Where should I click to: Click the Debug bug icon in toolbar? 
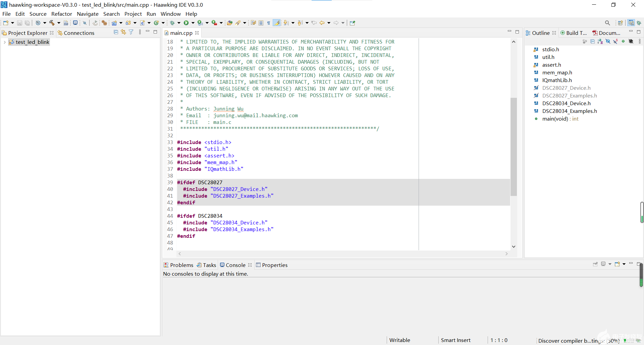[x=172, y=23]
